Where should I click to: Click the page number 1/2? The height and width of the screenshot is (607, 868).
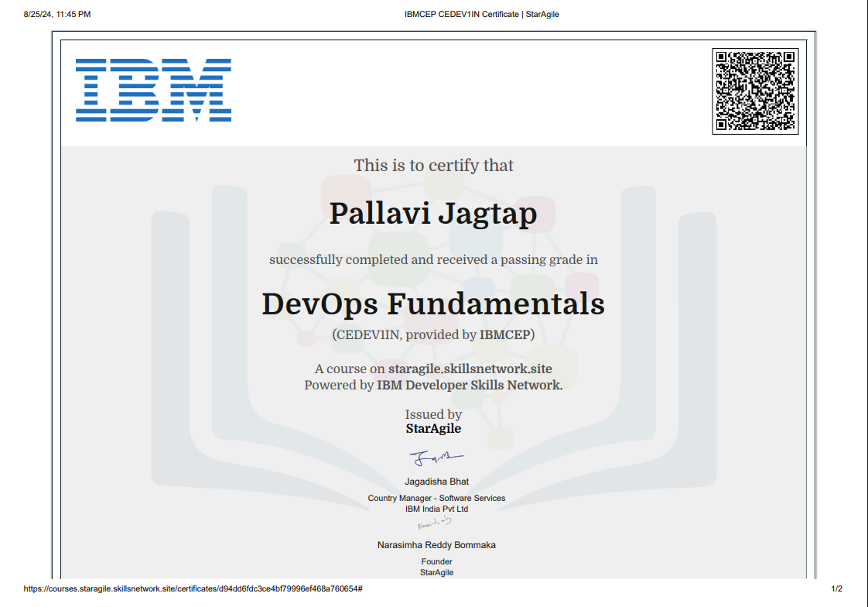837,588
